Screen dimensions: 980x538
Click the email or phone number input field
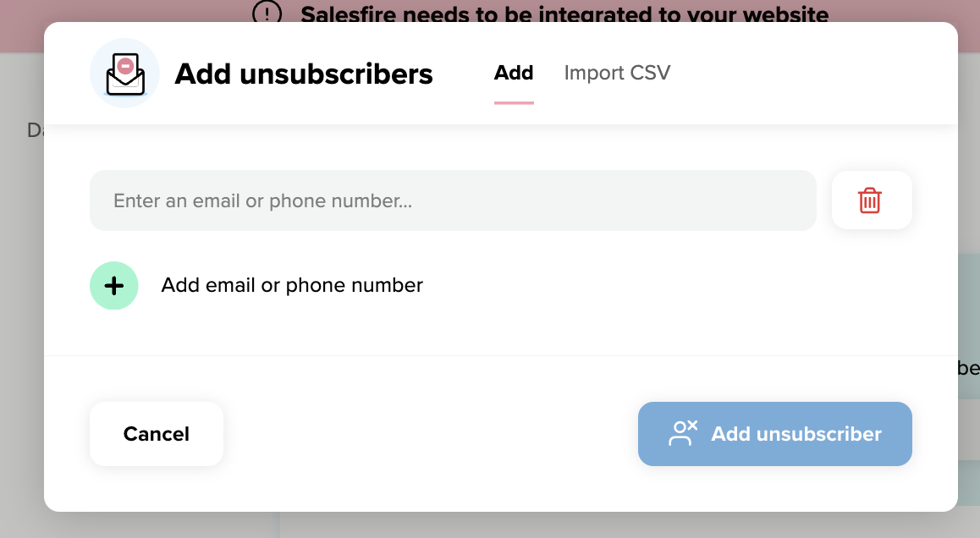[453, 200]
